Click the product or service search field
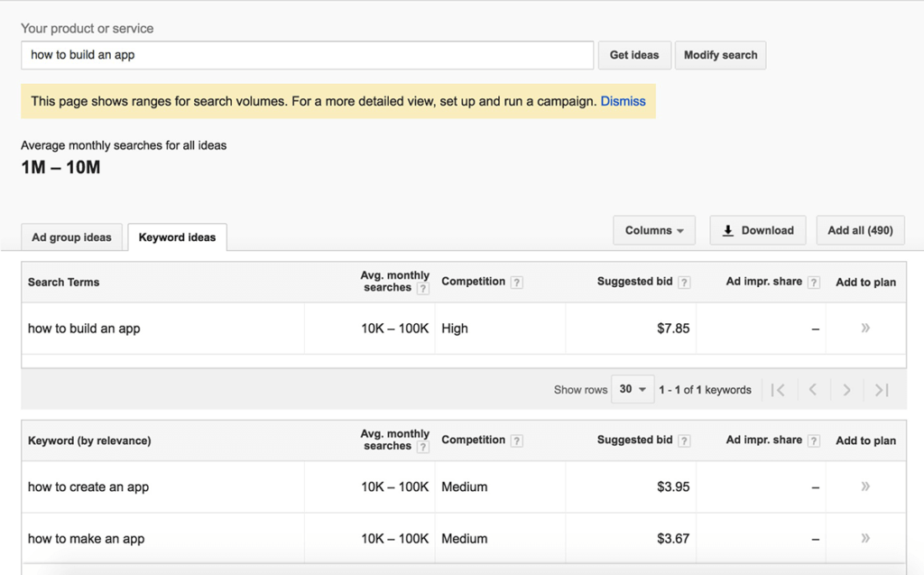 tap(307, 55)
